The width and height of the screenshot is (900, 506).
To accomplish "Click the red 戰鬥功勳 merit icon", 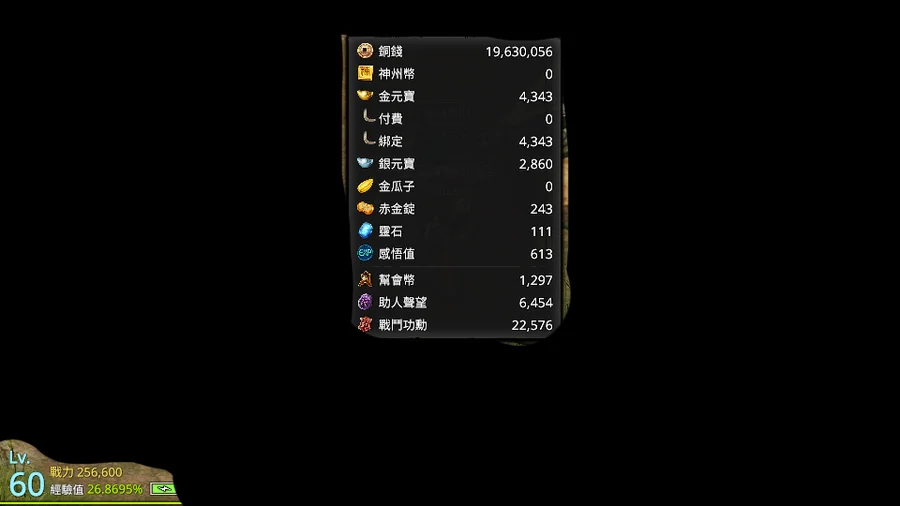I will (365, 324).
